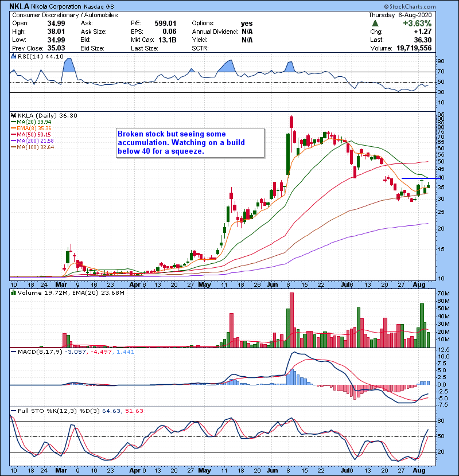Screen dimensions: 459x476
Task: Click the NKLA (Daily) 36.30 chart label
Action: click(x=48, y=116)
